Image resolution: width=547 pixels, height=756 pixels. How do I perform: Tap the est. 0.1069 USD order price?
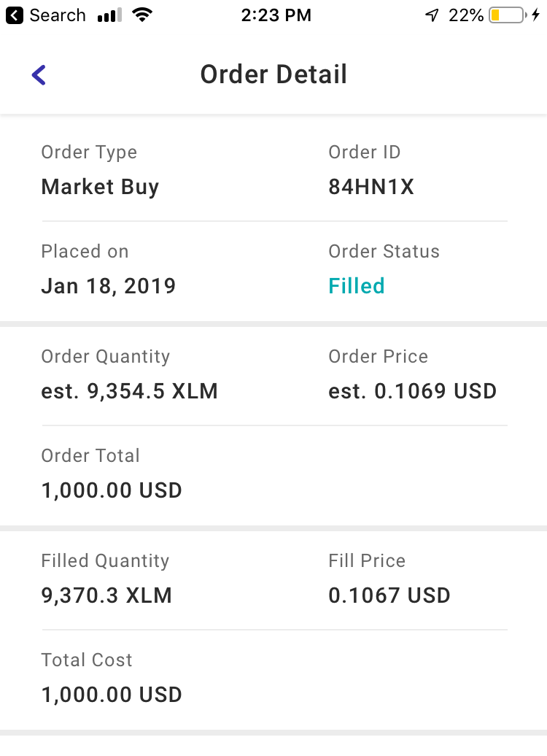click(x=413, y=391)
